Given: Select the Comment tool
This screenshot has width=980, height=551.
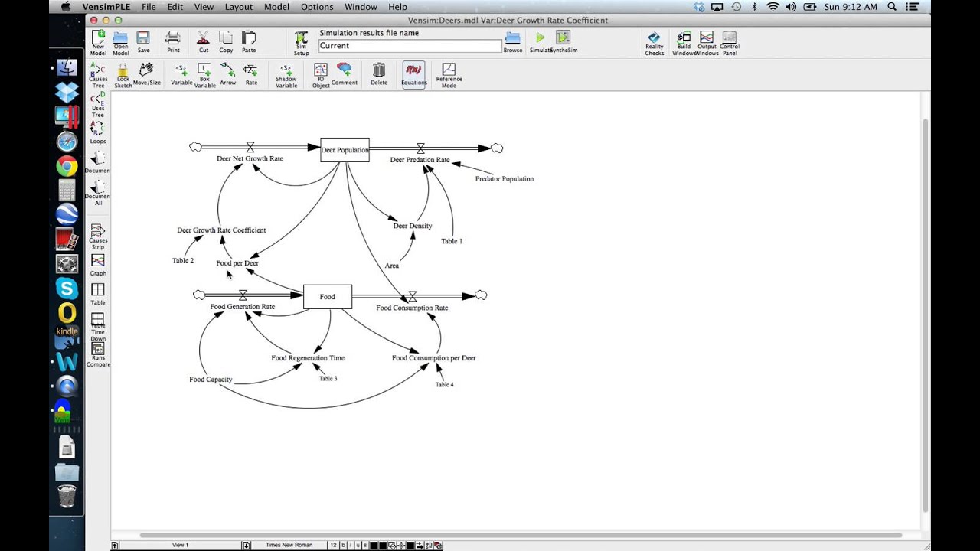Looking at the screenshot, I should pyautogui.click(x=345, y=73).
